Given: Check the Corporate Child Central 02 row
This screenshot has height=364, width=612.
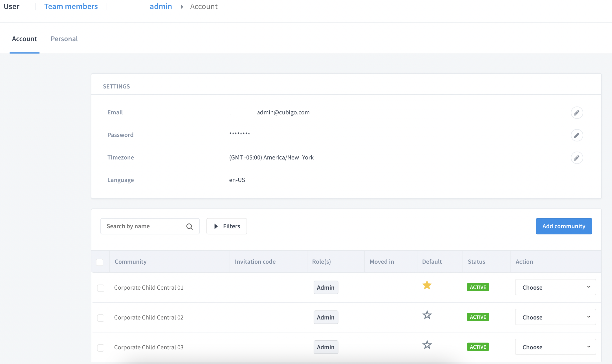Looking at the screenshot, I should pos(101,318).
